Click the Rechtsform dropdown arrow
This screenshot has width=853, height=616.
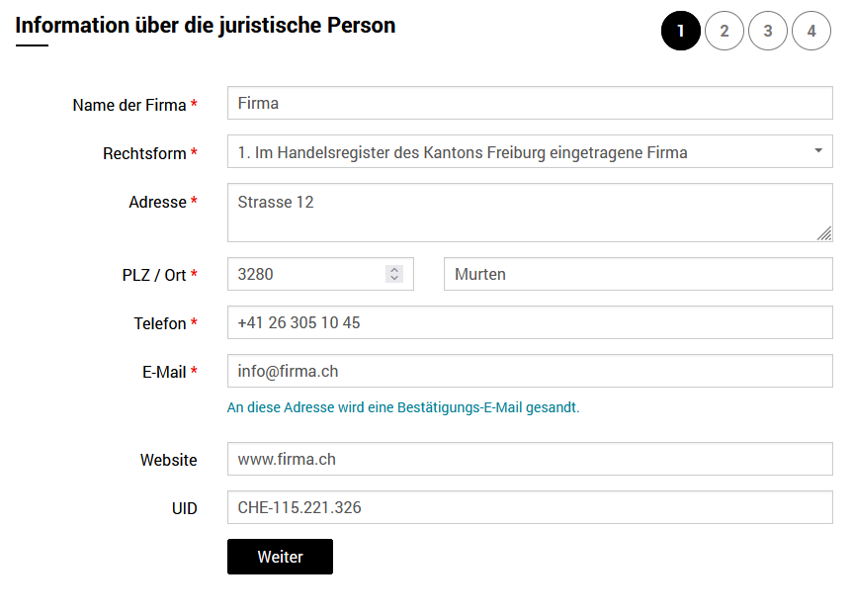818,151
